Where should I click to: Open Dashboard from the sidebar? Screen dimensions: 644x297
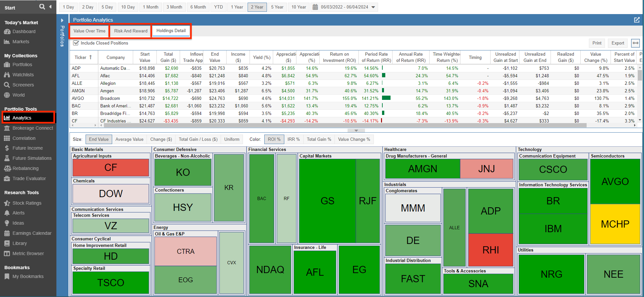24,31
